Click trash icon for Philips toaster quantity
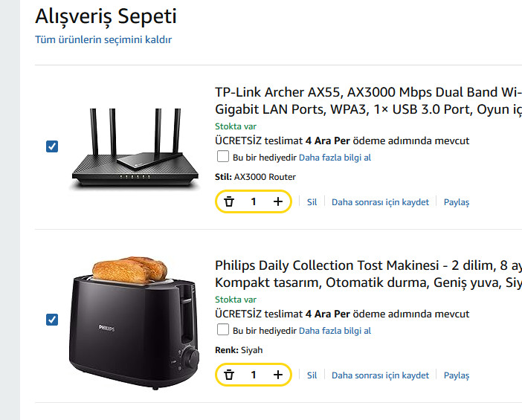This screenshot has height=420, width=522. click(229, 375)
